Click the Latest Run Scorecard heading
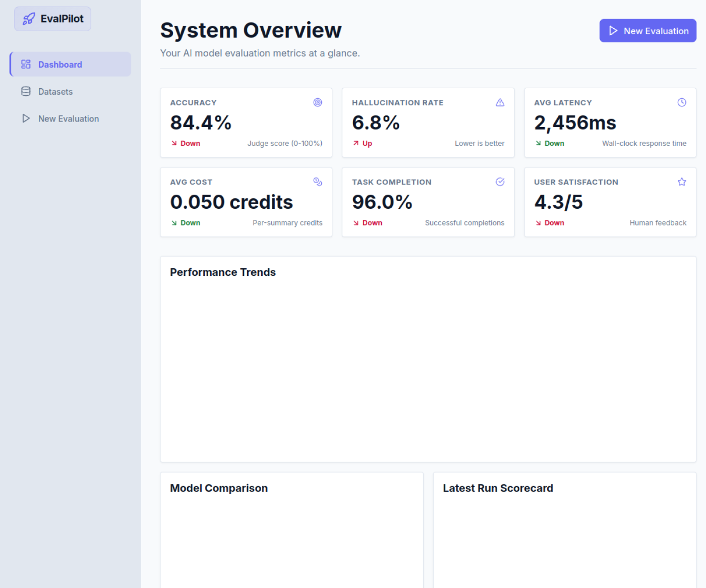706x588 pixels. point(498,488)
